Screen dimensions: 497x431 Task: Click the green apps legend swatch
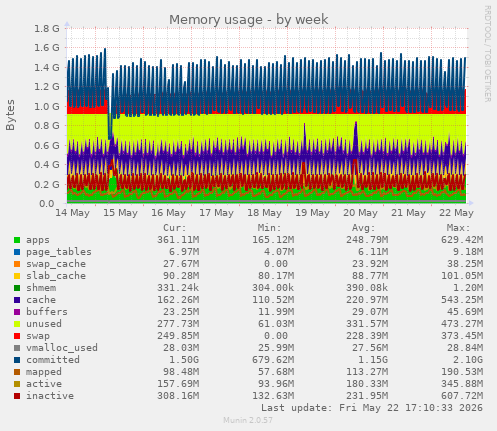point(17,240)
